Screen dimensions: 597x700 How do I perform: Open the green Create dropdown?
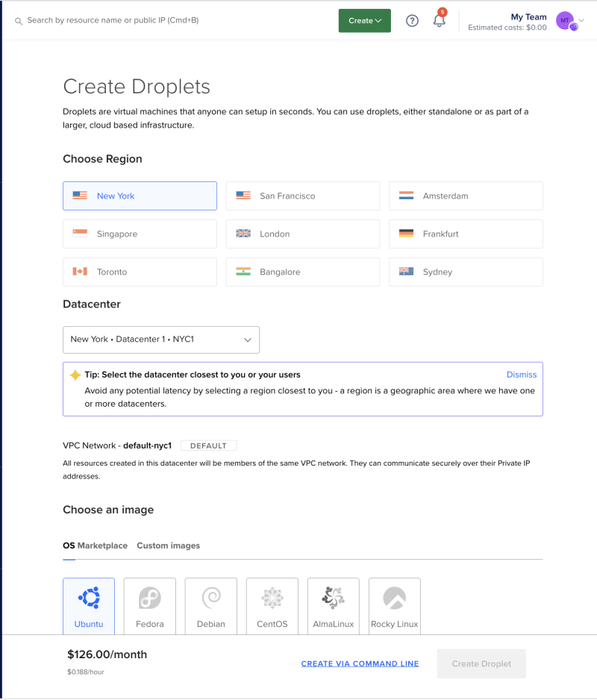(364, 21)
